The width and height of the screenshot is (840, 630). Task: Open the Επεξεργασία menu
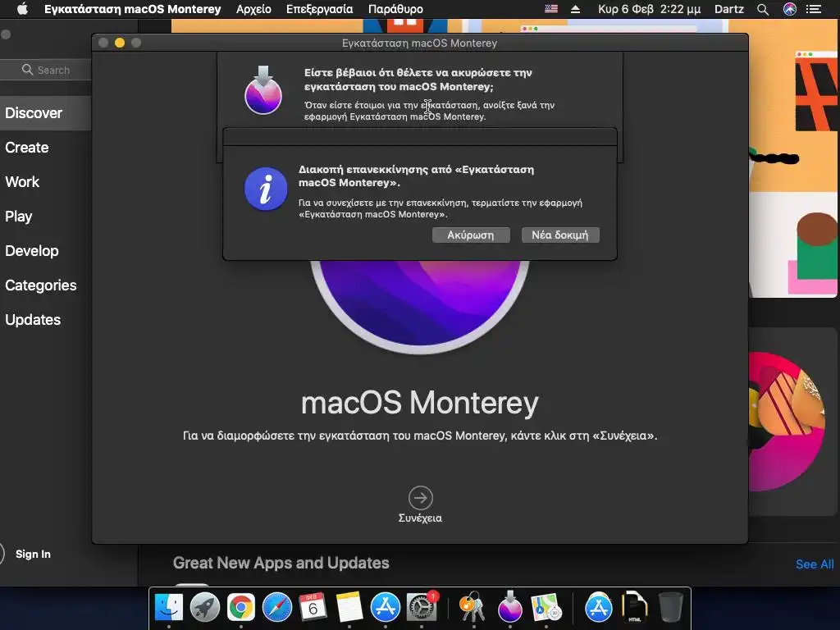(319, 9)
